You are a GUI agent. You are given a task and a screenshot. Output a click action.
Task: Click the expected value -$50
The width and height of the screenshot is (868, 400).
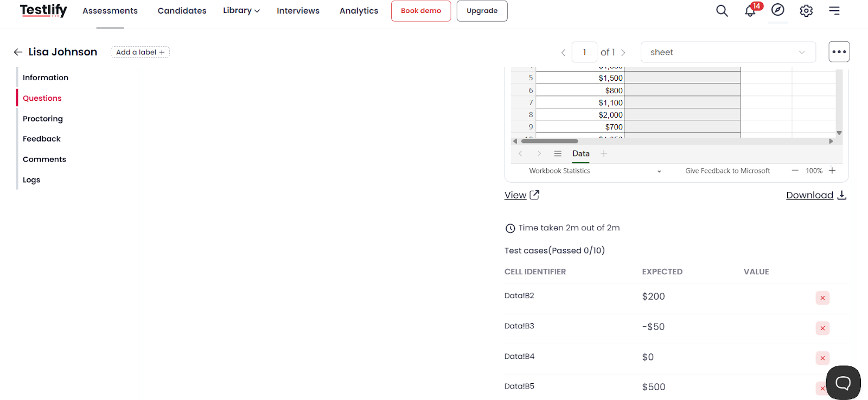653,327
